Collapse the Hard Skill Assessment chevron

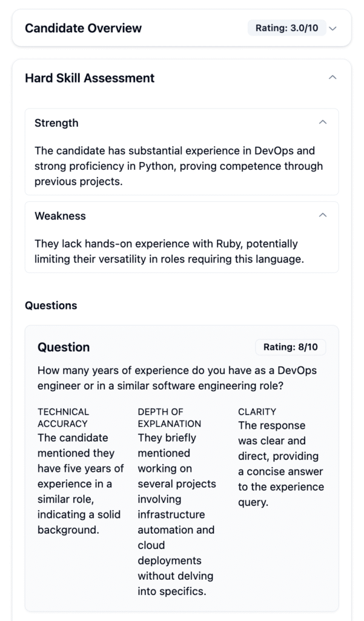click(333, 77)
